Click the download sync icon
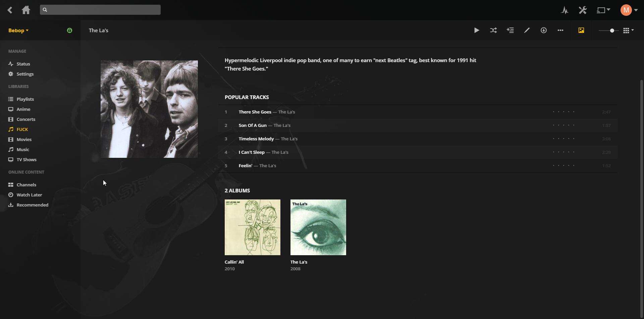This screenshot has height=319, width=644. pyautogui.click(x=544, y=30)
